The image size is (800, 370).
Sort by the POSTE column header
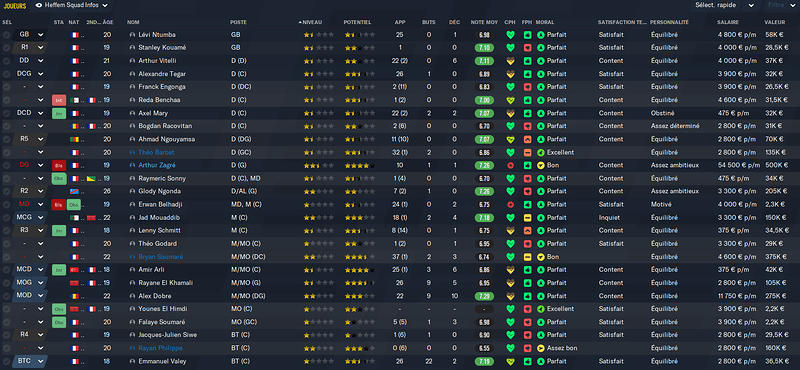pyautogui.click(x=238, y=22)
